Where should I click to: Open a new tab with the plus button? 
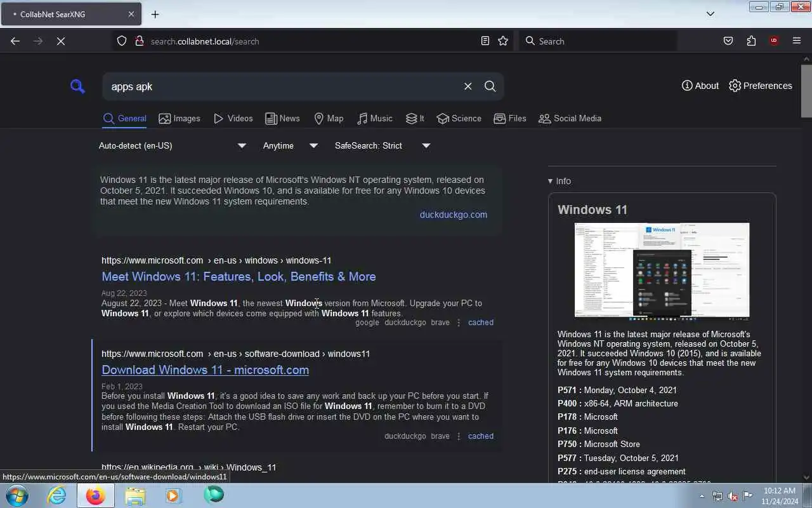tap(155, 14)
